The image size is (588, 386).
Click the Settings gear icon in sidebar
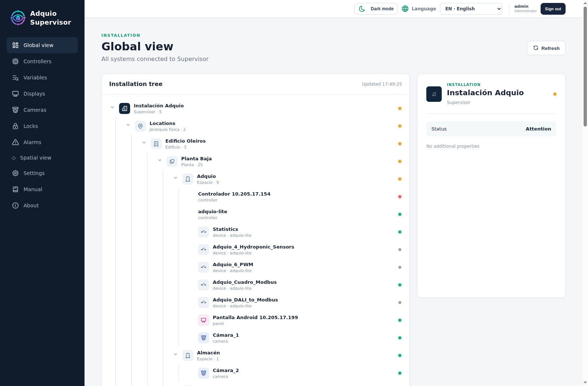[x=15, y=173]
